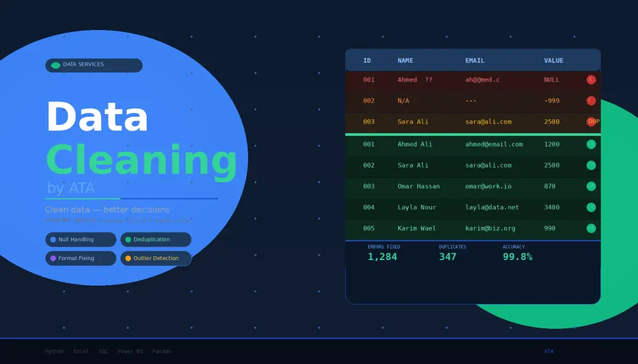Screen dimensions: 638x364
Task: Open the SQL item in the footer
Action: pyautogui.click(x=103, y=351)
